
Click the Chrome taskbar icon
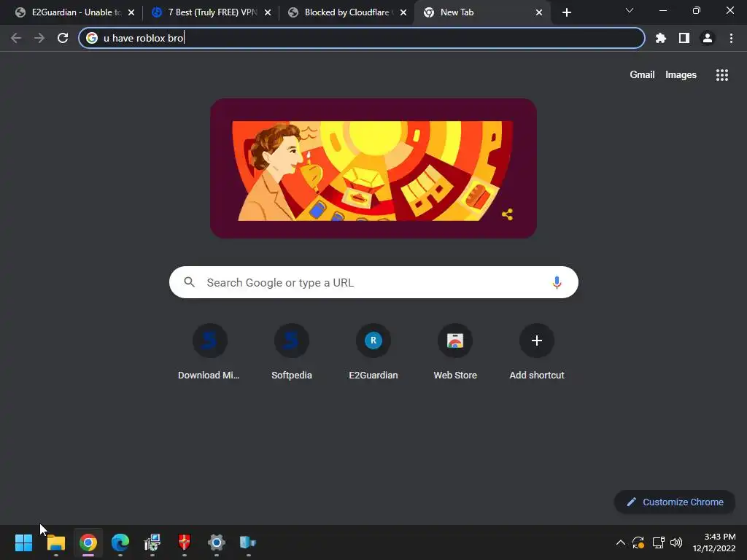(88, 542)
